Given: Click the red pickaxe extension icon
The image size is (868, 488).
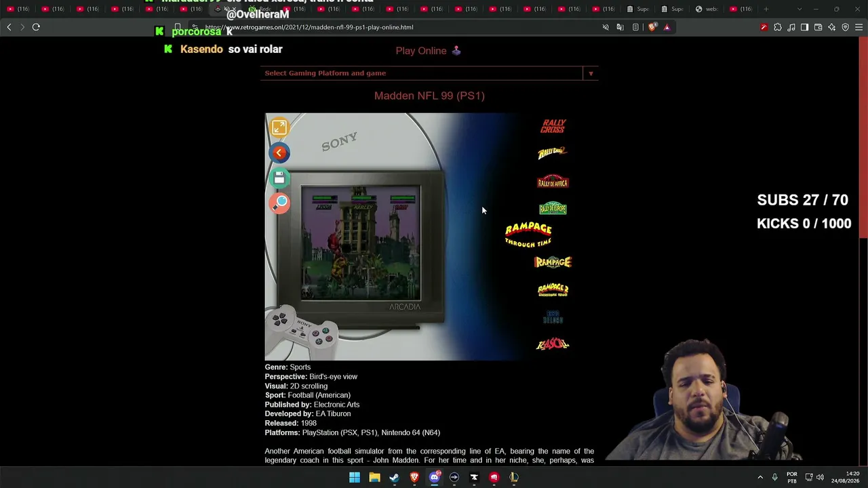Looking at the screenshot, I should (764, 27).
